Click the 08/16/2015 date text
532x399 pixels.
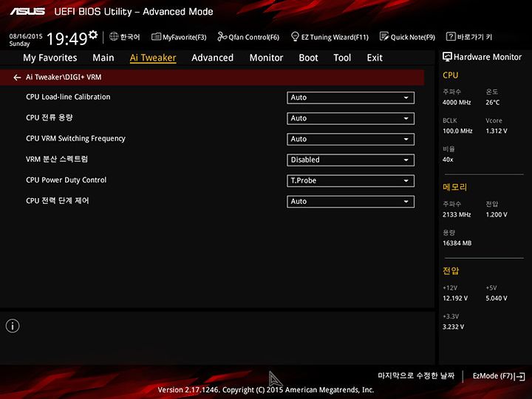[26, 36]
